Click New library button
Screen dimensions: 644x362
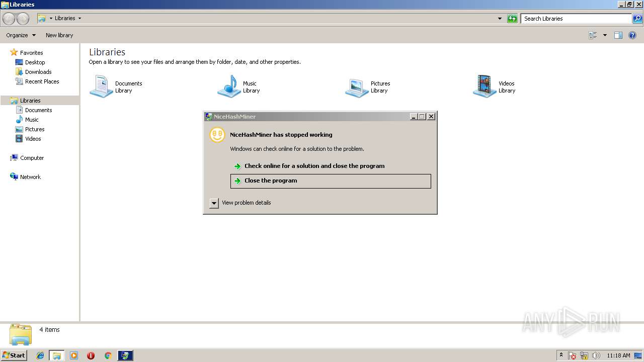[x=59, y=35]
